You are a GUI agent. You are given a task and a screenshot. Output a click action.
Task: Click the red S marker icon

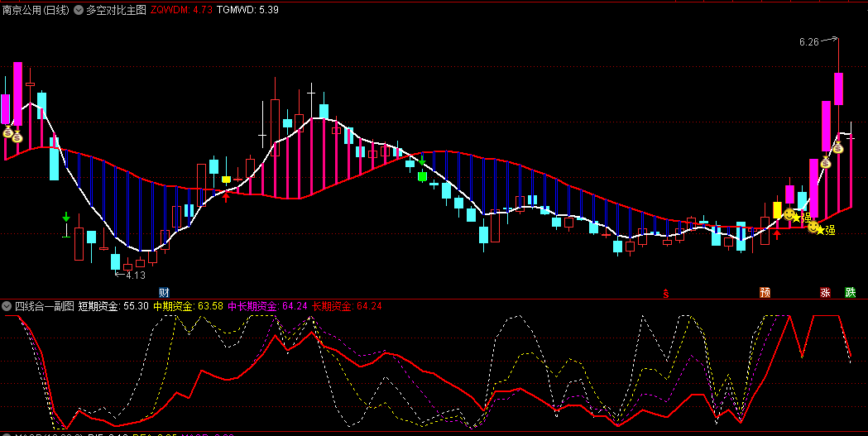pos(665,292)
